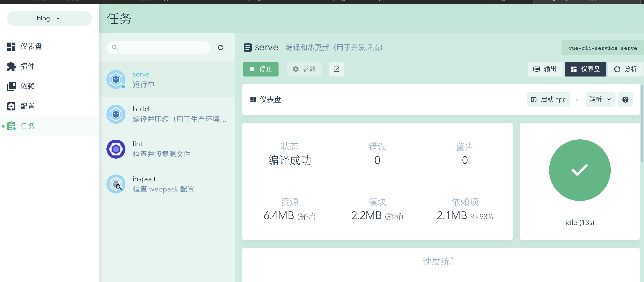This screenshot has height=282, width=644.
Task: Open the blog project dropdown
Action: 49,19
